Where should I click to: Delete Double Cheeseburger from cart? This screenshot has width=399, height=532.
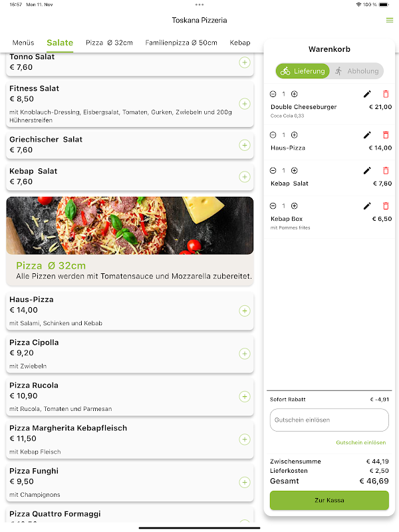click(x=386, y=94)
